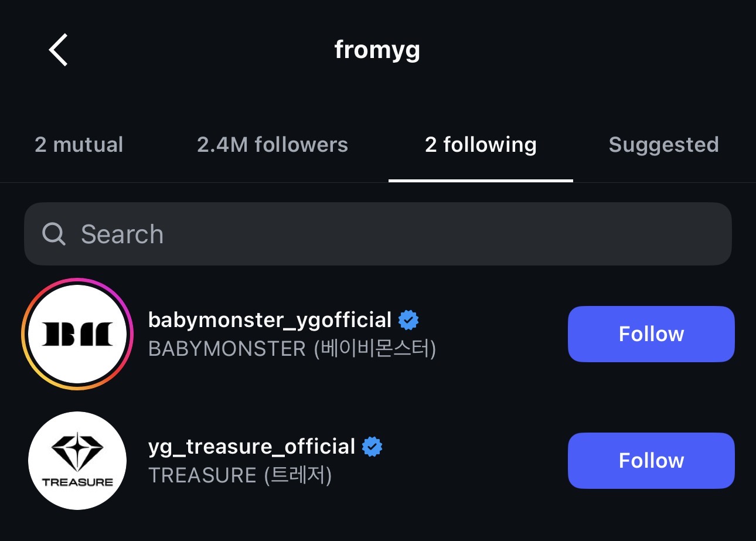Show the Suggested tab
Viewport: 756px width, 541px height.
[x=663, y=145]
